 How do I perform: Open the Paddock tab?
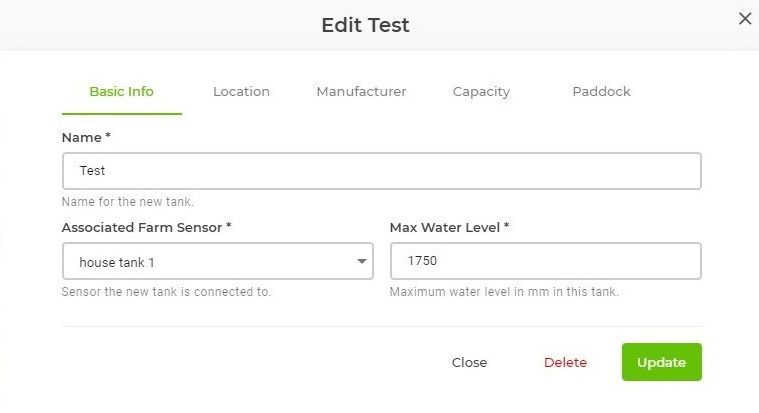pos(601,91)
